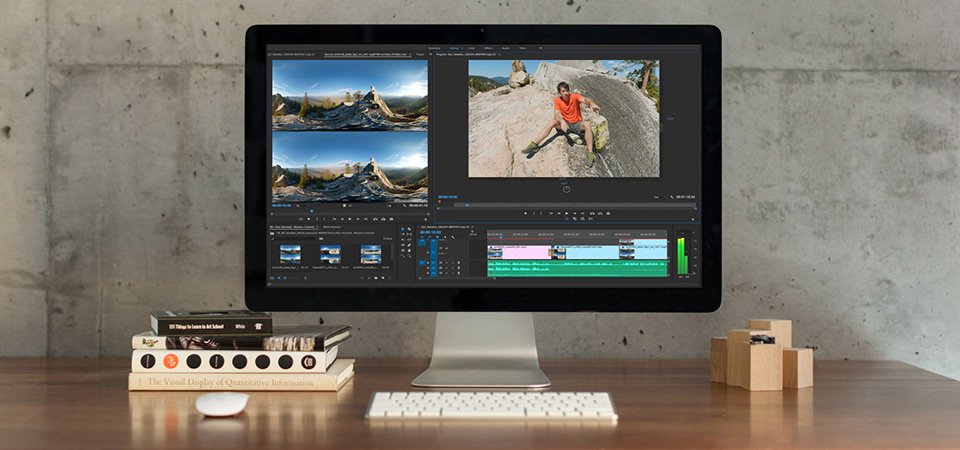Click the VR video toggle under program preview

coord(565,188)
